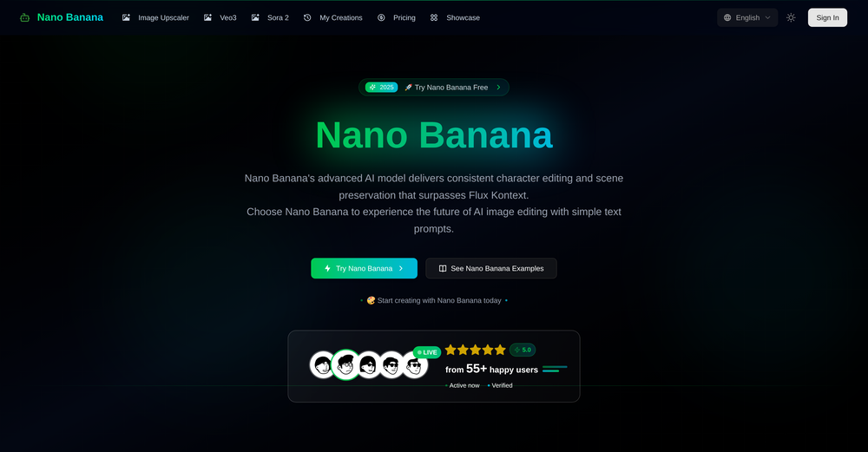Open the Showcase nav link
Screen dimensions: 868x452
455,17
